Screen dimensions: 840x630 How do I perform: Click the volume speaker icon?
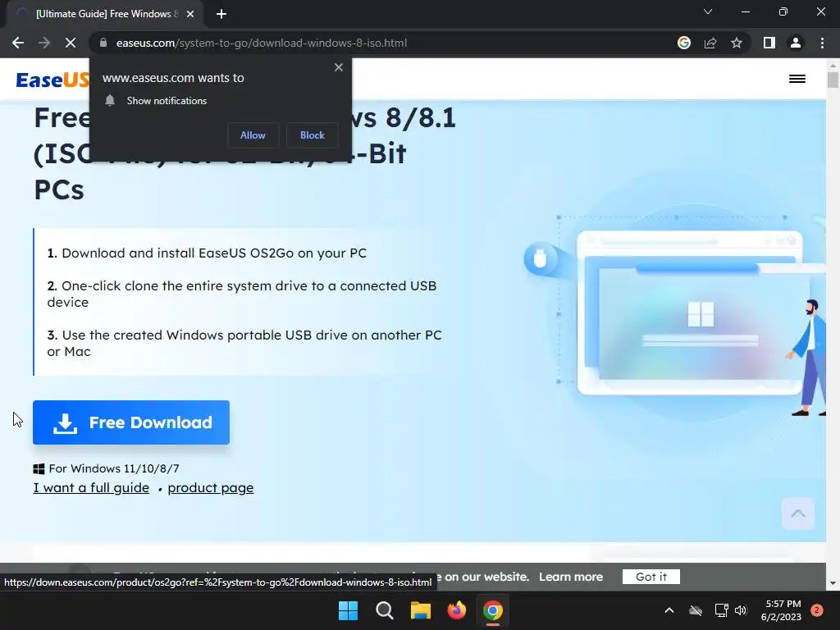pos(741,610)
